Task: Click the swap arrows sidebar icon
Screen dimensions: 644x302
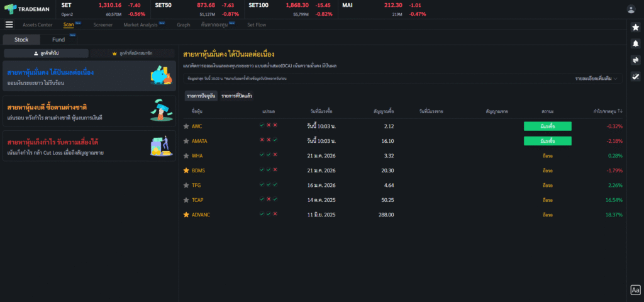Action: 635,60
